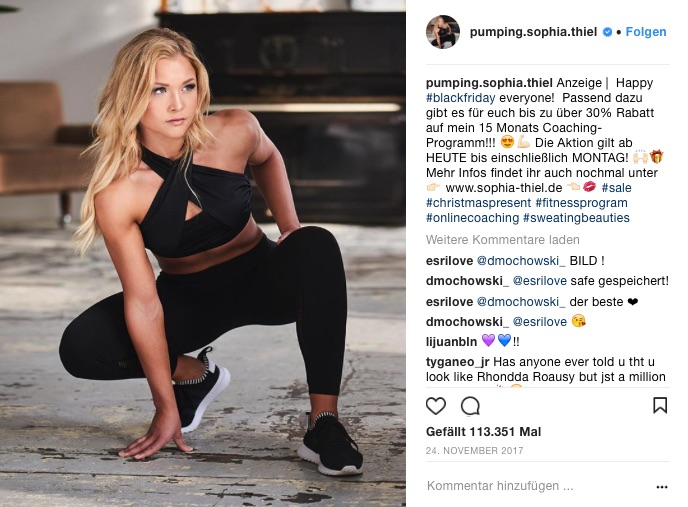Click the blue verified badge icon
This screenshot has width=688, height=507.
pyautogui.click(x=607, y=32)
